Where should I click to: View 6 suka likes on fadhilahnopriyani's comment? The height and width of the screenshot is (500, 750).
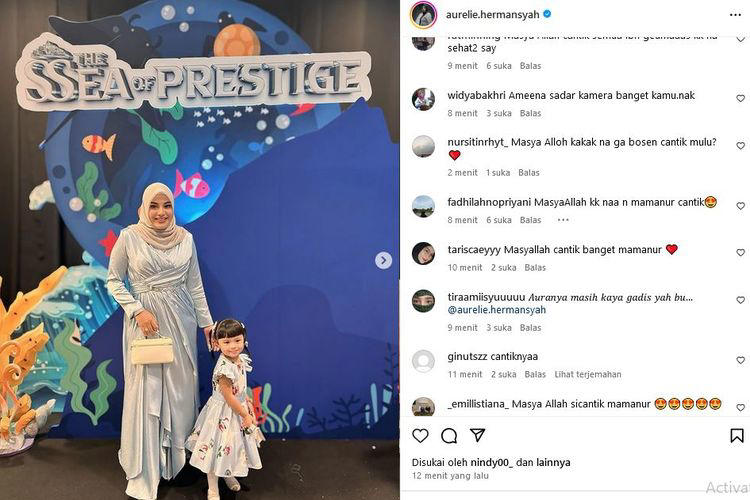pos(499,220)
